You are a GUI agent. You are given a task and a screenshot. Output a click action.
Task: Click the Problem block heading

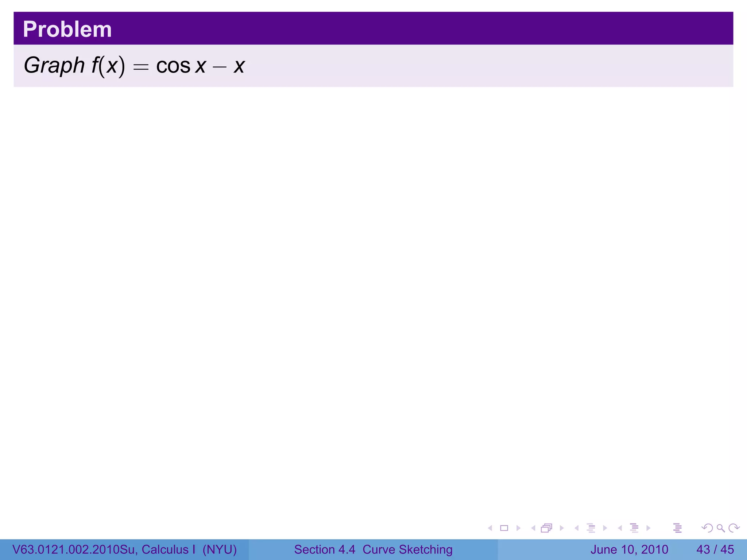click(67, 29)
